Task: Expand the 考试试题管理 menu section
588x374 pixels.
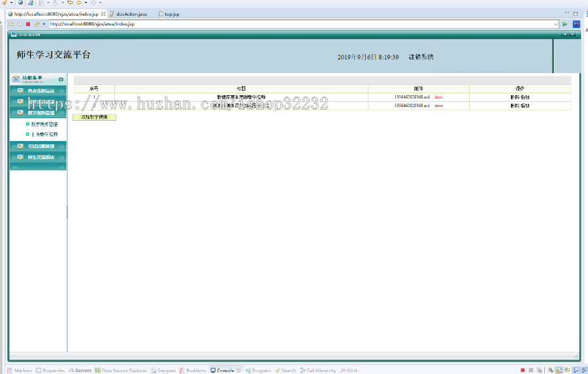Action: click(x=38, y=146)
